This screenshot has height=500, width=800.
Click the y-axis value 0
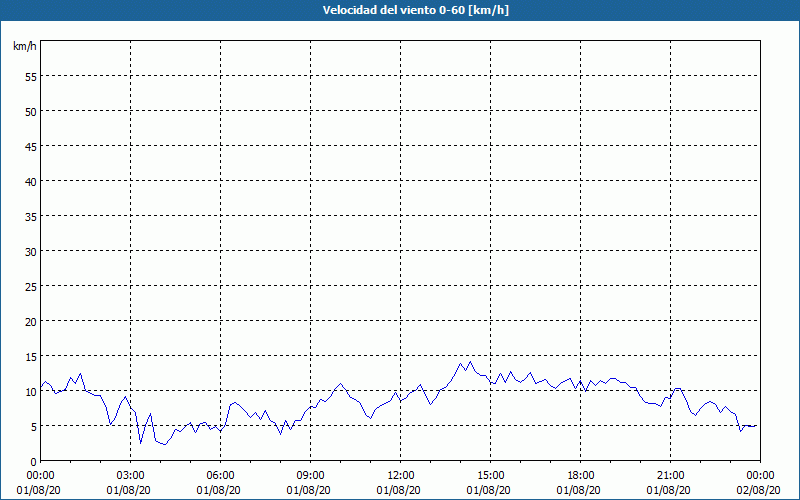[x=34, y=462]
